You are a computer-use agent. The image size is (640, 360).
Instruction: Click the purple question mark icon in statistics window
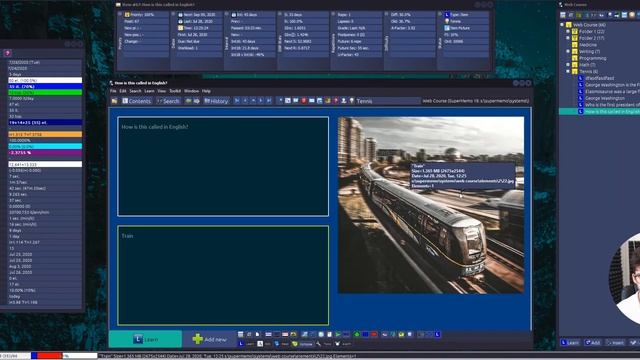7,53
